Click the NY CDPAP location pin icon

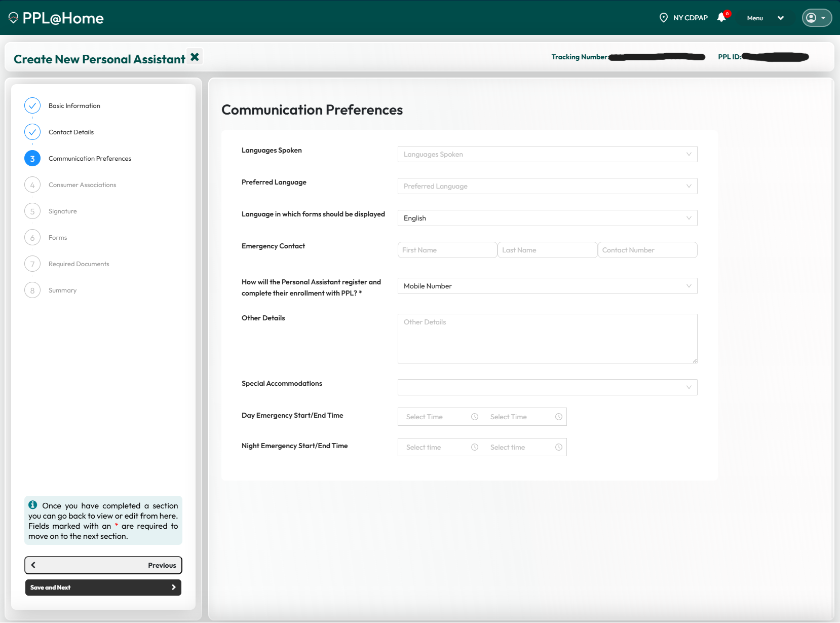coord(663,18)
